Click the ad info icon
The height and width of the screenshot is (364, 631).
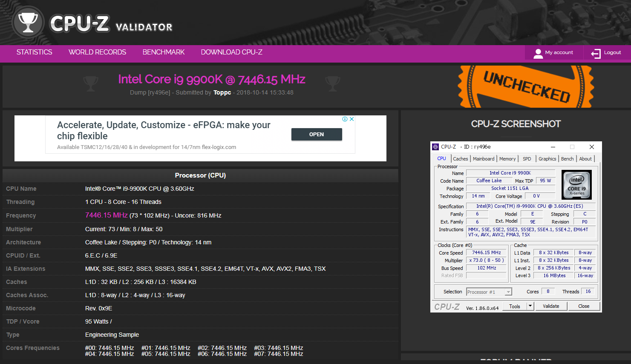coord(345,119)
